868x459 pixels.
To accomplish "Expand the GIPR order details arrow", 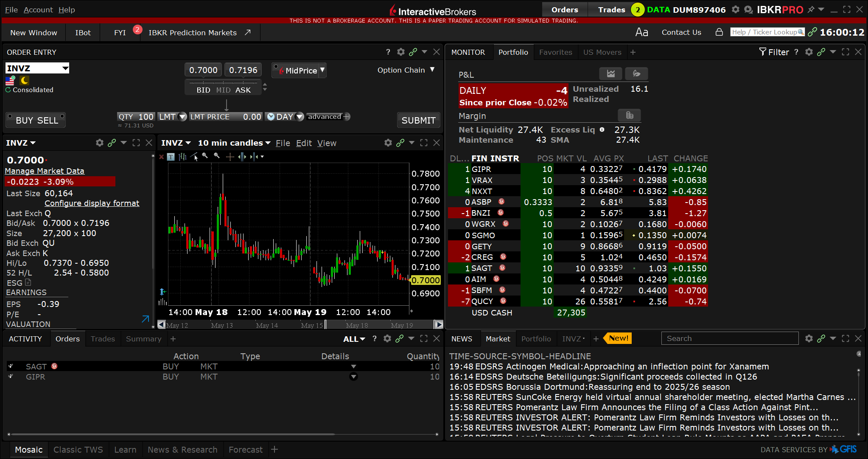I will (353, 377).
